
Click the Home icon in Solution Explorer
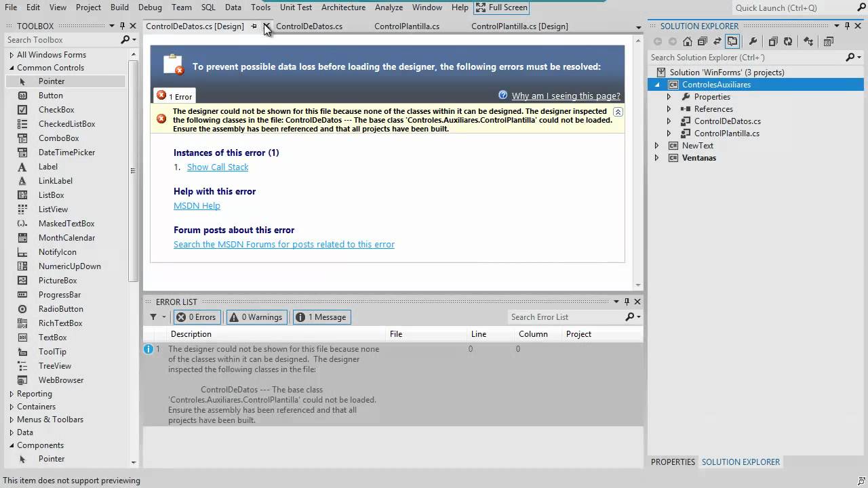(688, 41)
